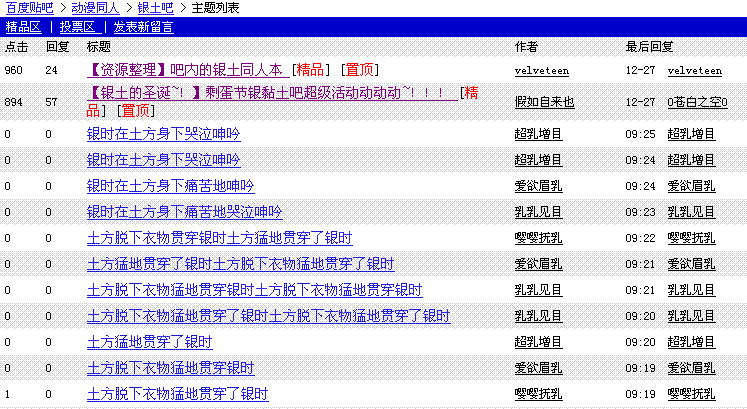Click the red 置顶 tag on the 资源整理 thread
747x409 pixels.
(360, 70)
